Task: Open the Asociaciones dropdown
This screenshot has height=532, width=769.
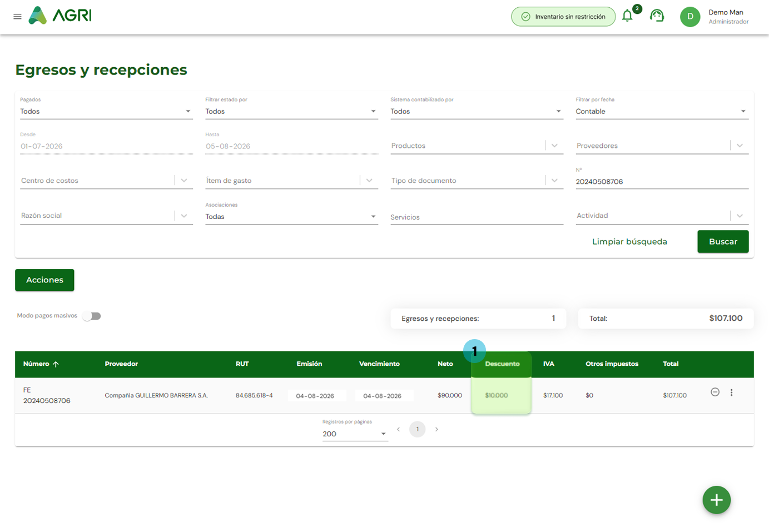Action: click(291, 217)
